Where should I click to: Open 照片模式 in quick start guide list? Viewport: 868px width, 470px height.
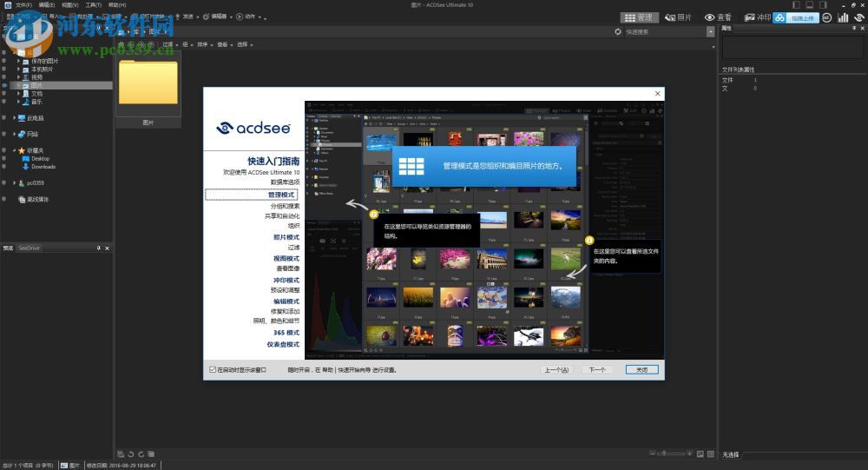[x=286, y=237]
